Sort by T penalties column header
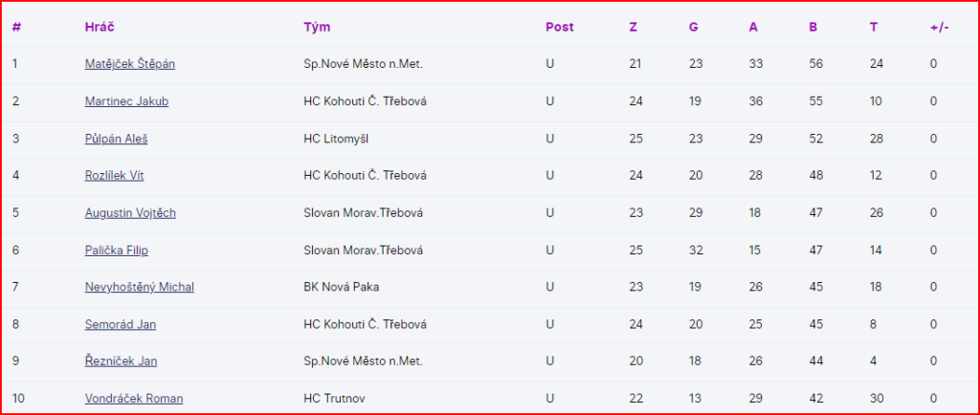 (x=873, y=27)
